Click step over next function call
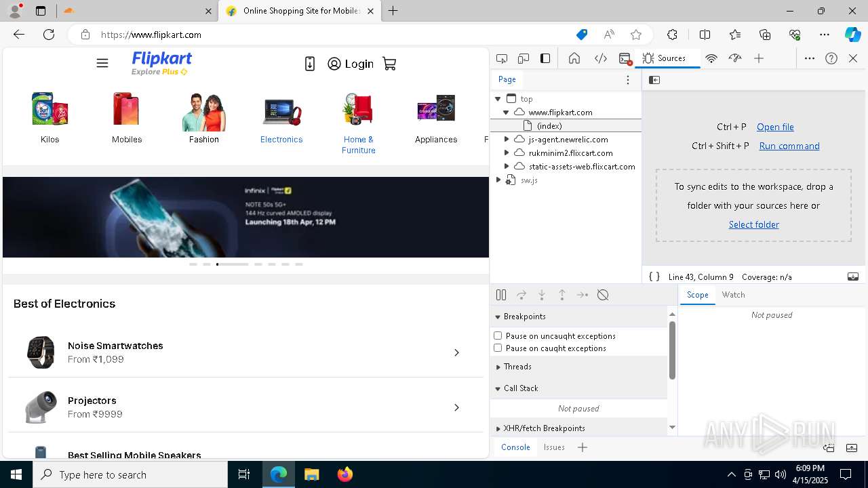 click(521, 295)
